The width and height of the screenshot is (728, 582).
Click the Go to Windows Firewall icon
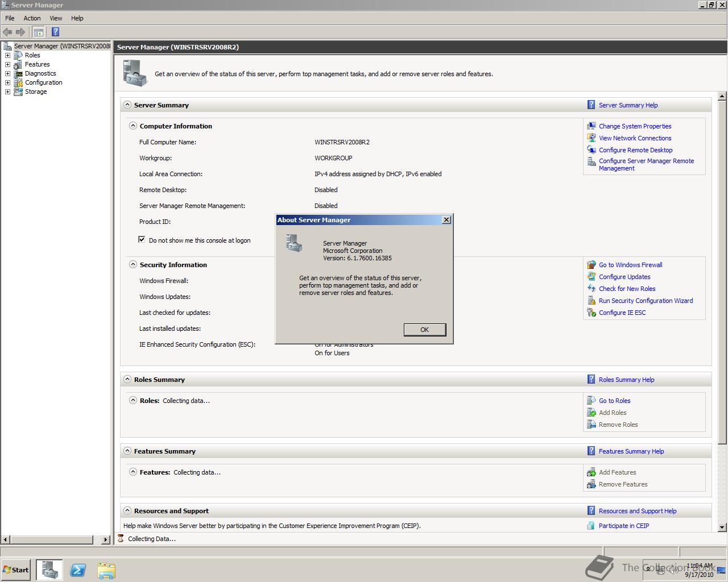591,265
